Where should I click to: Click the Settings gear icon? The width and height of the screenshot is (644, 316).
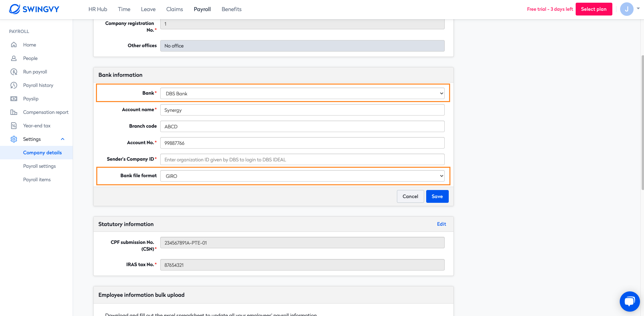coord(13,139)
